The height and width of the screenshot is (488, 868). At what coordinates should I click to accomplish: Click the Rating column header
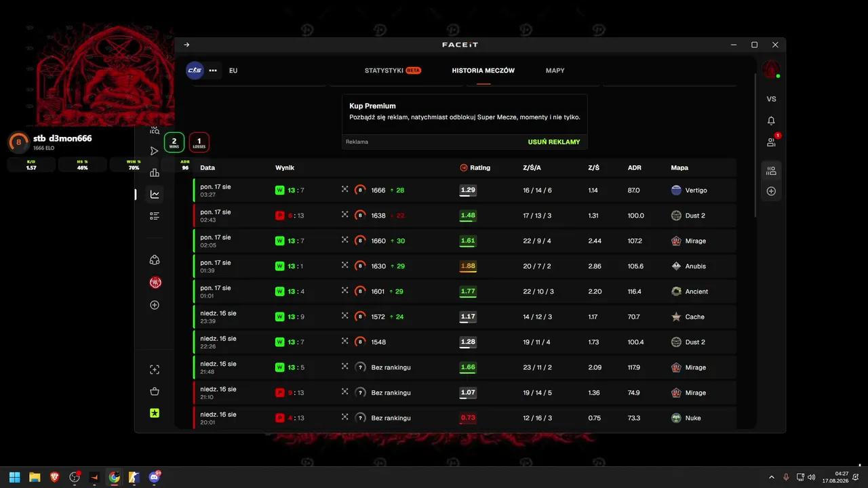(475, 167)
